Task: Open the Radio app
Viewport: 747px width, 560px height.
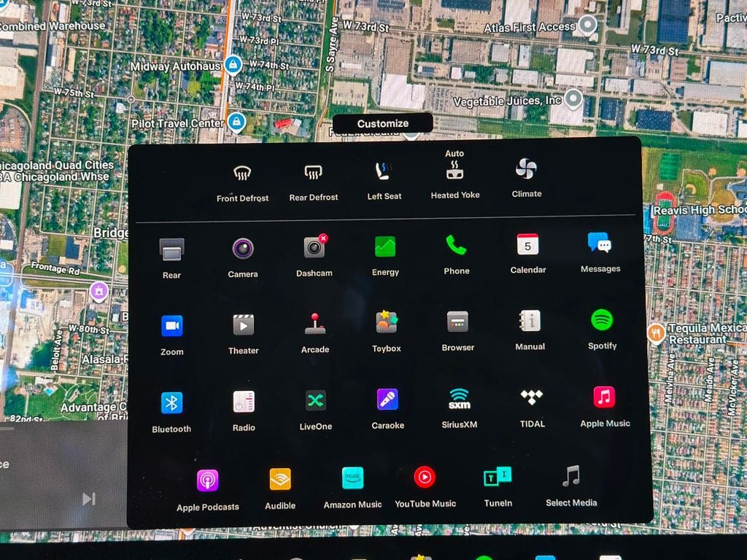Action: point(244,402)
